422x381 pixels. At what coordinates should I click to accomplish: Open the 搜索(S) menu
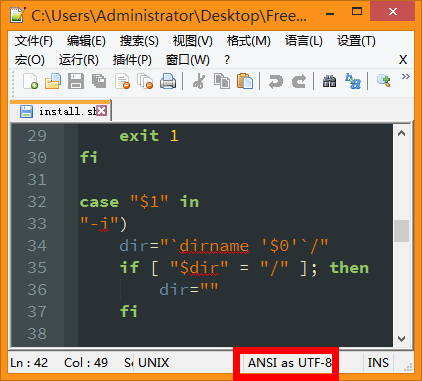[139, 41]
